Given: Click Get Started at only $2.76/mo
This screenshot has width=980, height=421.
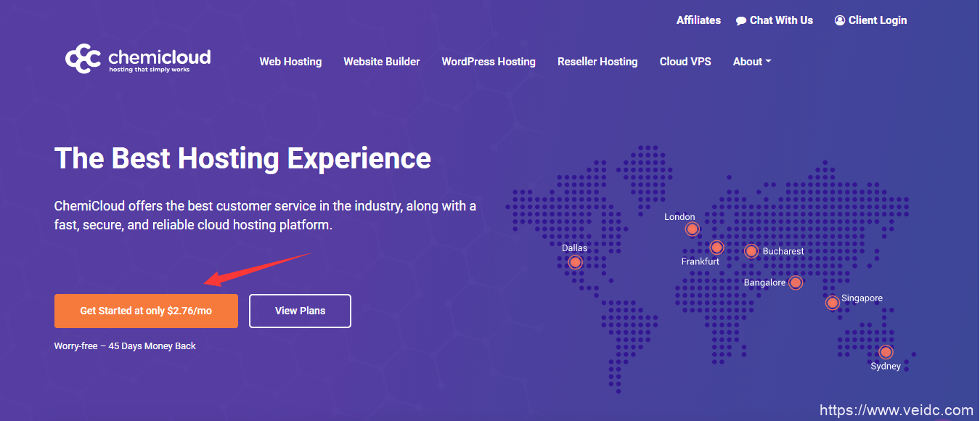Looking at the screenshot, I should tap(146, 311).
